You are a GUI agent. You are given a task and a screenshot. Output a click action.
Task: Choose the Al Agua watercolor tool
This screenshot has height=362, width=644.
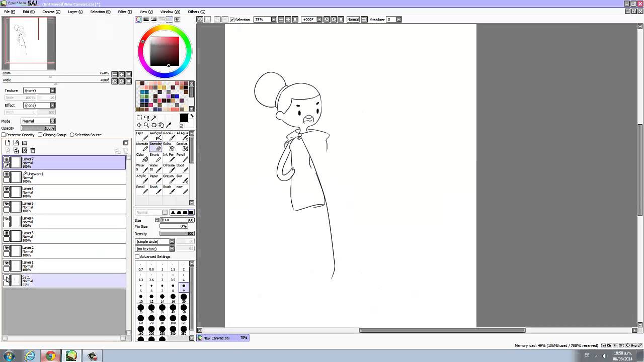pos(182,136)
